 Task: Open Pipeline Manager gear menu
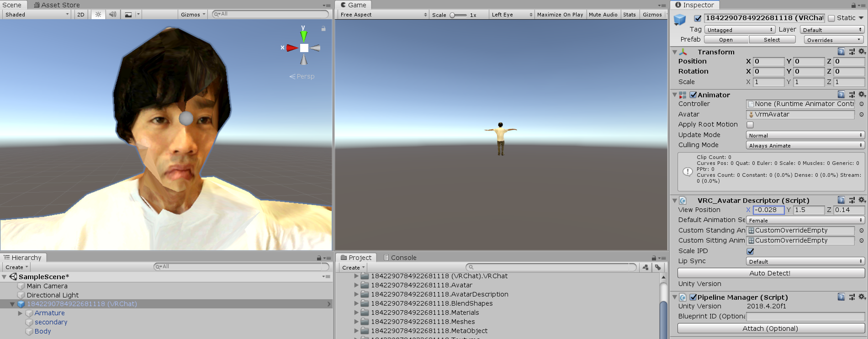[x=862, y=297]
